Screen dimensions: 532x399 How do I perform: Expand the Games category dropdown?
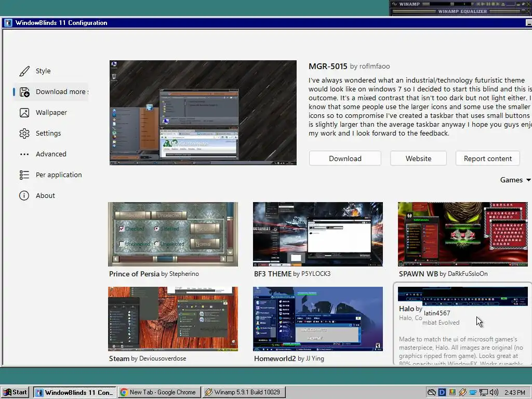515,180
